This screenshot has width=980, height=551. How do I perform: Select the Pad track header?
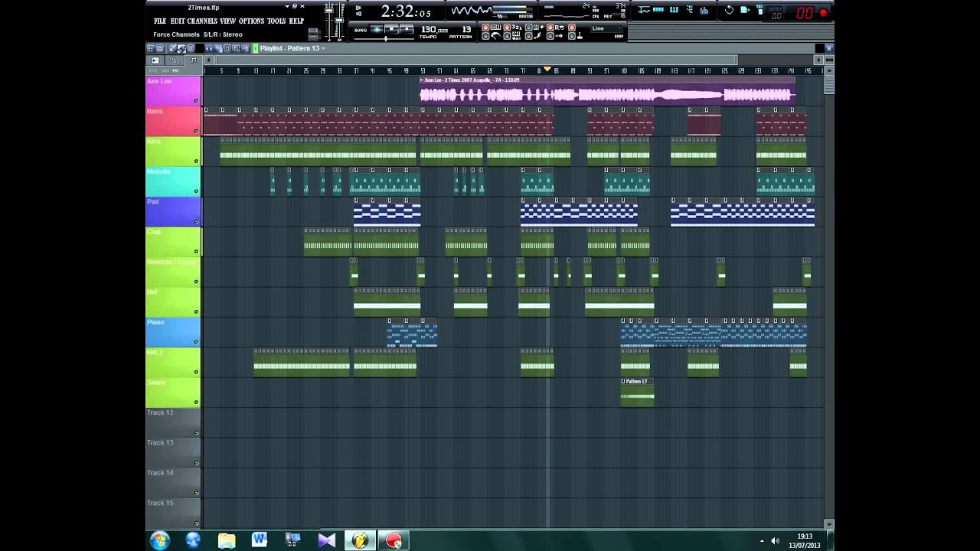173,211
